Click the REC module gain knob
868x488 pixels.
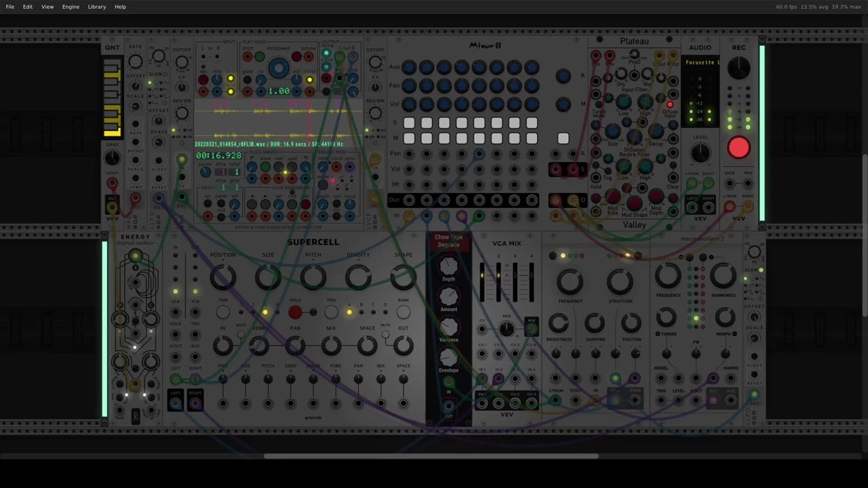coord(738,67)
